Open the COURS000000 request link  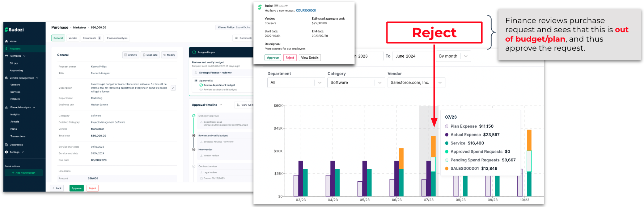click(x=306, y=10)
